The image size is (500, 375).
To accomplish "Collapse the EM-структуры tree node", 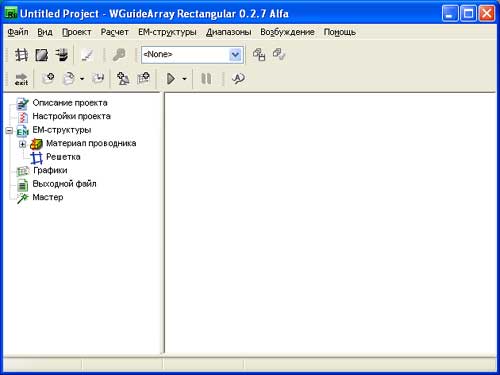I will point(9,130).
